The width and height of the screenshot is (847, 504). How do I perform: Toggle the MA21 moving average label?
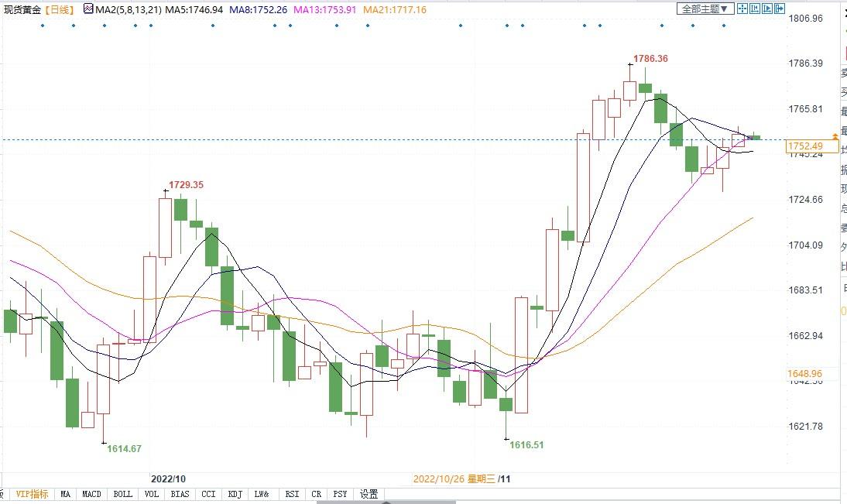395,10
